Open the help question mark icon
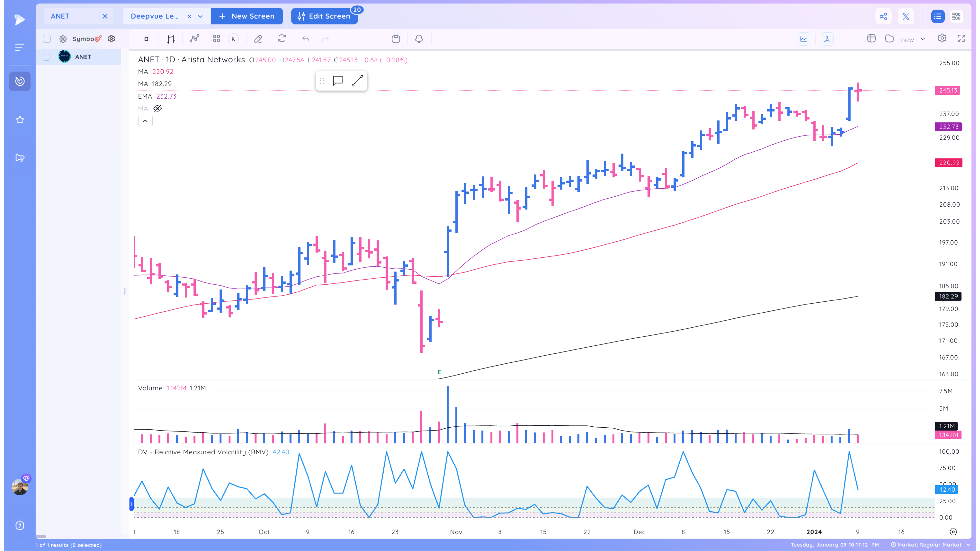Image resolution: width=980 pixels, height=551 pixels. pos(20,525)
